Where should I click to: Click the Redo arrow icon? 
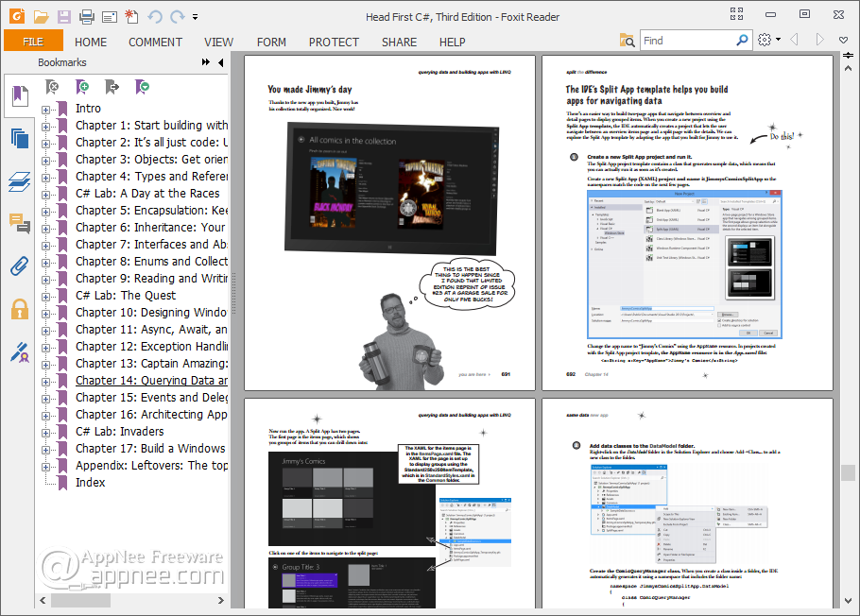pos(177,17)
